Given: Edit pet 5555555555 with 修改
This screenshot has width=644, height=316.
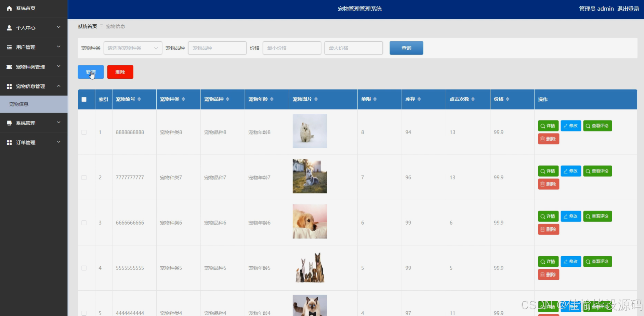Looking at the screenshot, I should point(571,261).
